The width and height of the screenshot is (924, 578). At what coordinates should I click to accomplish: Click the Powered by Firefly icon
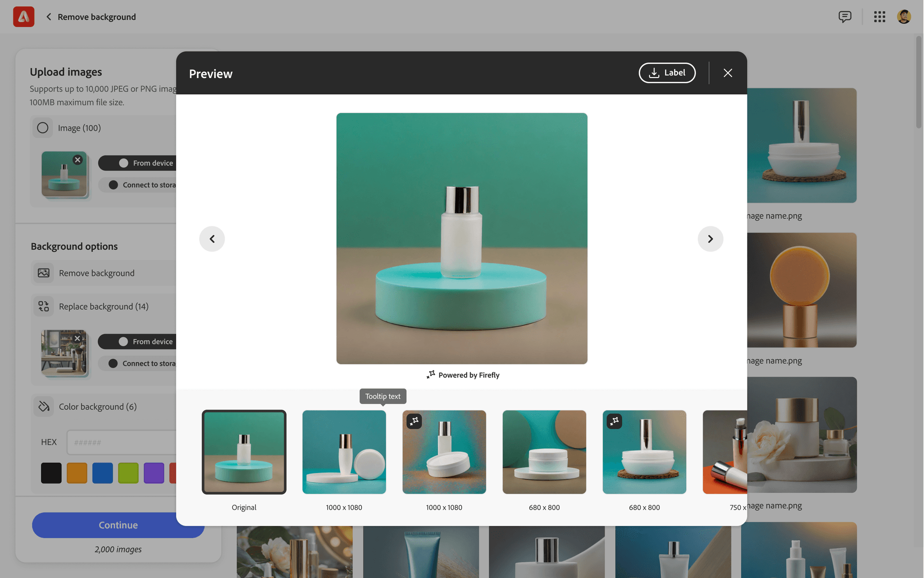431,375
